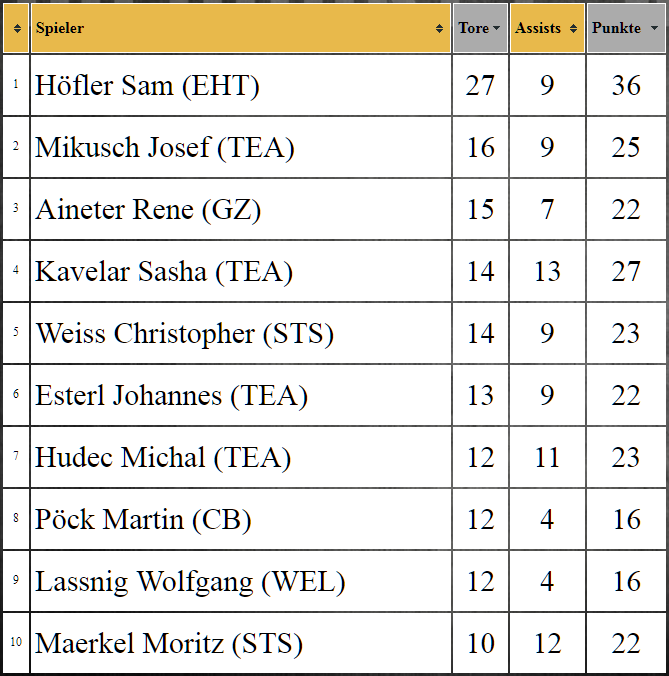This screenshot has width=669, height=676.
Task: Select player Mikusch Josef (TEA)
Action: (165, 147)
